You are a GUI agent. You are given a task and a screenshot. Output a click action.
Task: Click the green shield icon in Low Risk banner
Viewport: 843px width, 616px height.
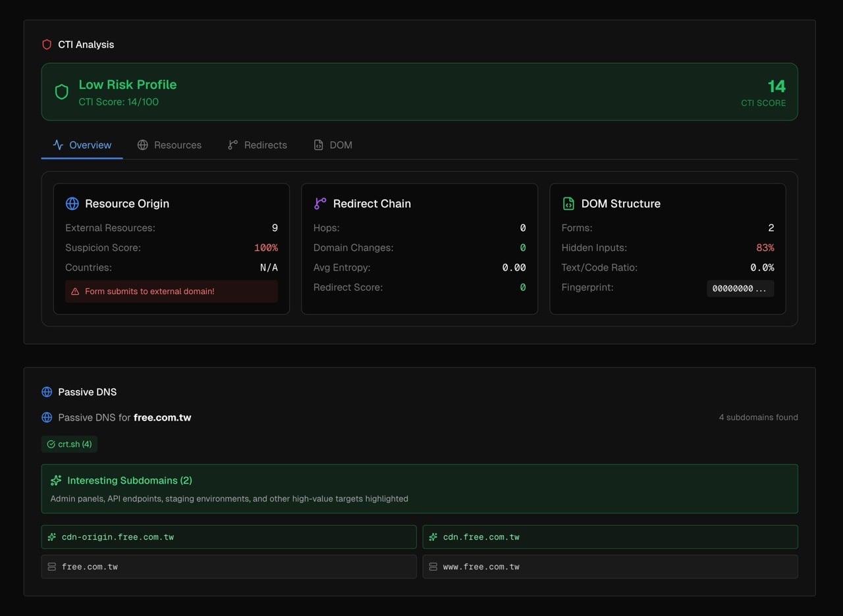pyautogui.click(x=61, y=92)
